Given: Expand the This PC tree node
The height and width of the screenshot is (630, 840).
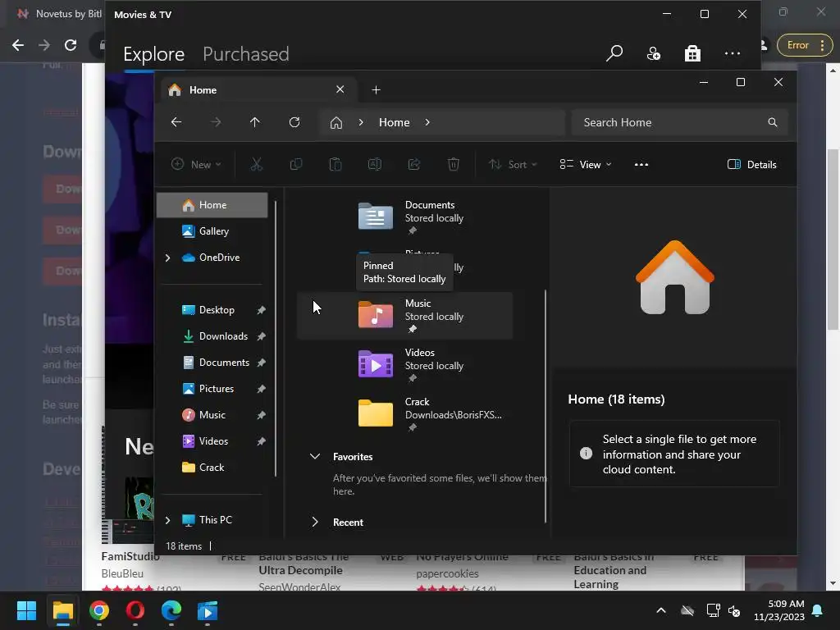Looking at the screenshot, I should 167,520.
